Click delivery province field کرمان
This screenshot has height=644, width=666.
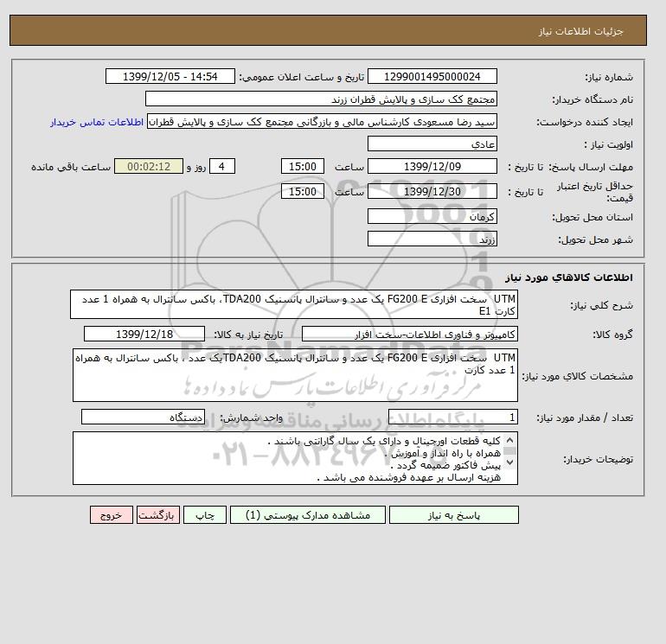[432, 216]
